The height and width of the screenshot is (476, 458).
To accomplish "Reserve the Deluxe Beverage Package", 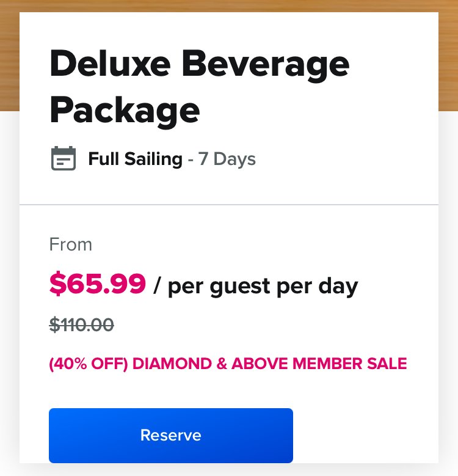I will [171, 435].
